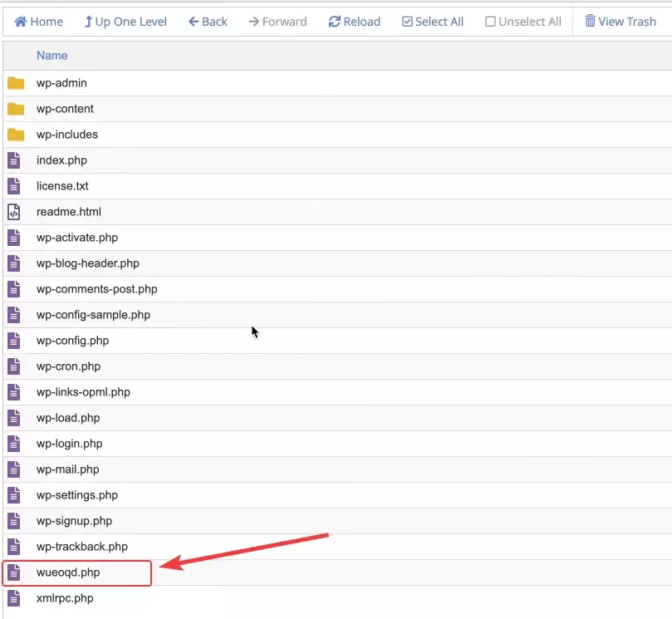Navigate Back in the file manager

pyautogui.click(x=208, y=22)
